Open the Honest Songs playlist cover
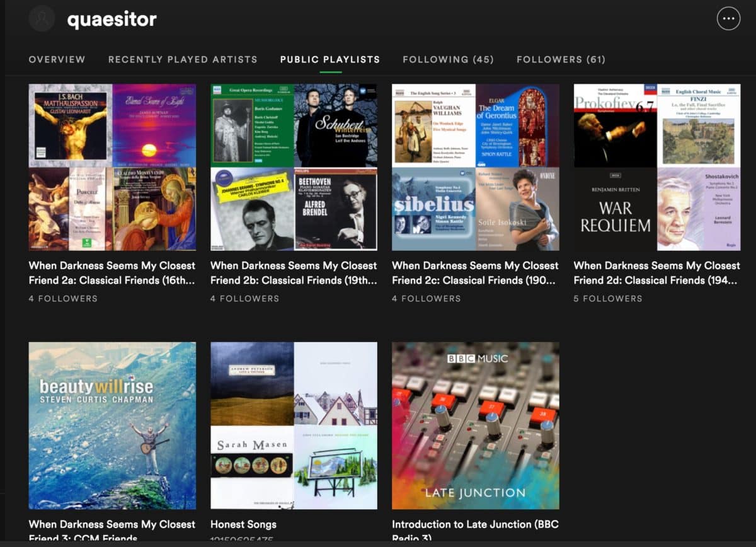Screen dimensions: 756x547 click(294, 425)
